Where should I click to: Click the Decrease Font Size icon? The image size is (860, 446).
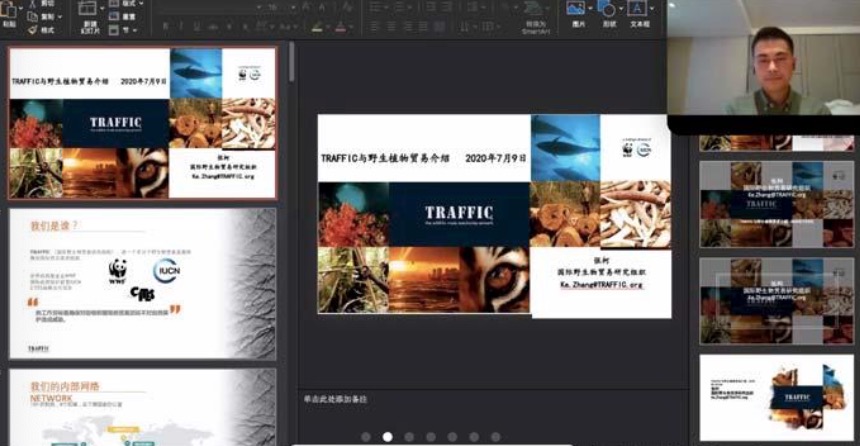tap(322, 7)
